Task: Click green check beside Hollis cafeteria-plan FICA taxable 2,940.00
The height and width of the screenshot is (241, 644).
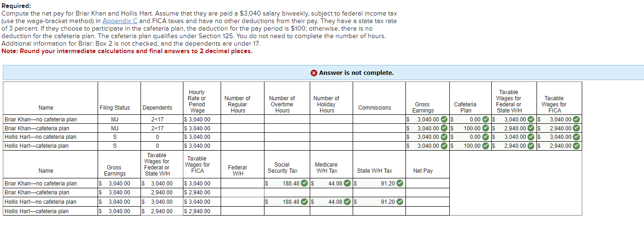Action: coord(577,146)
